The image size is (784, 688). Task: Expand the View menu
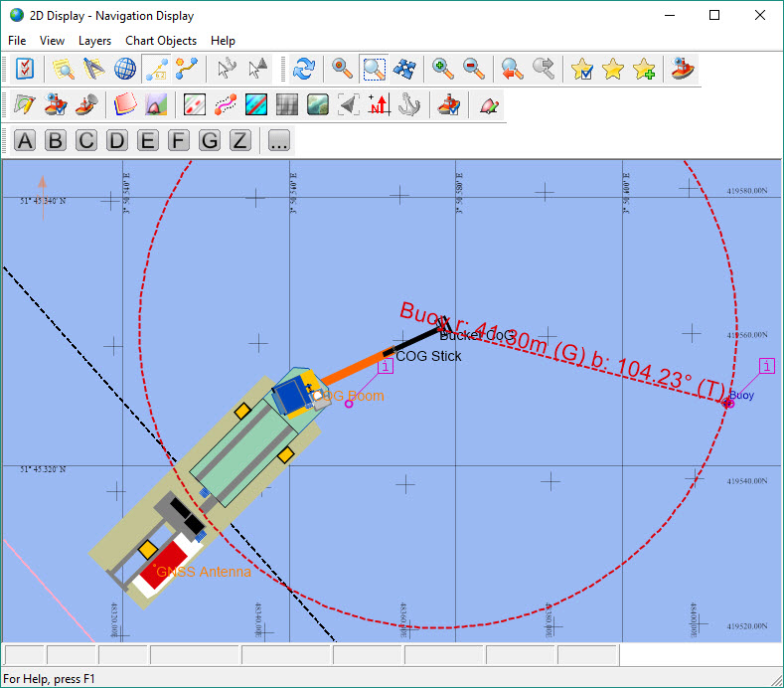(x=52, y=41)
